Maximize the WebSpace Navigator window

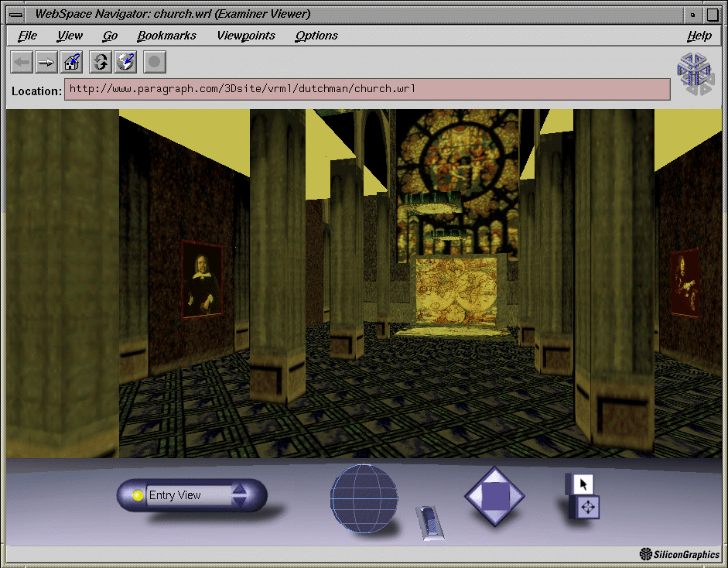713,15
